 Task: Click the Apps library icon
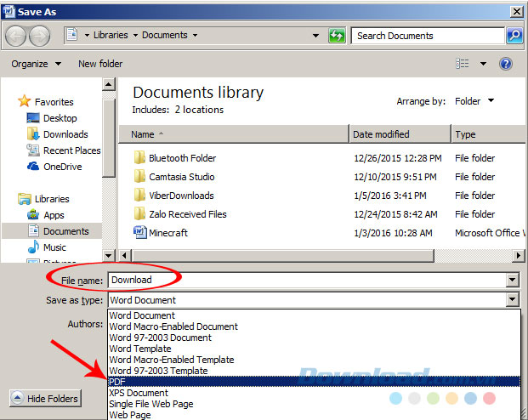(33, 215)
